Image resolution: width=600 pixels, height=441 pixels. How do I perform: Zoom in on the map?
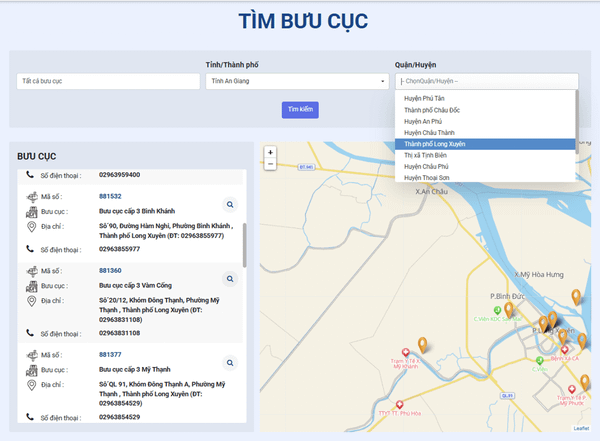tap(270, 152)
